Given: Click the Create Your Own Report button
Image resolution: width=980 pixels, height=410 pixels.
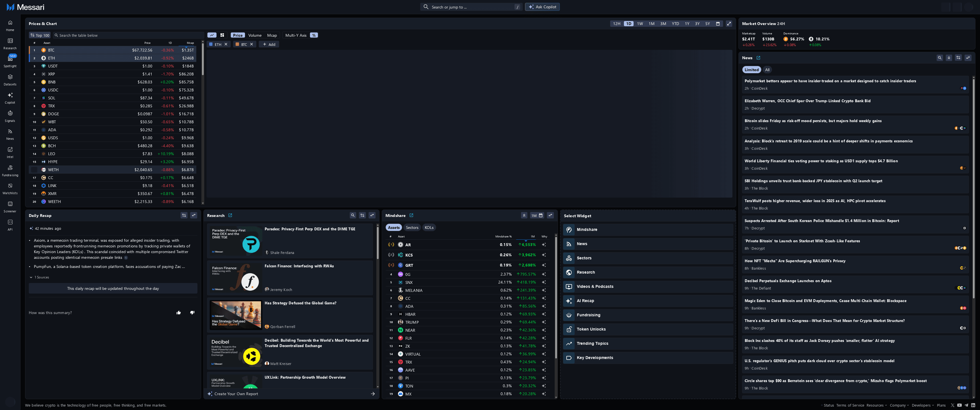Looking at the screenshot, I should point(236,394).
